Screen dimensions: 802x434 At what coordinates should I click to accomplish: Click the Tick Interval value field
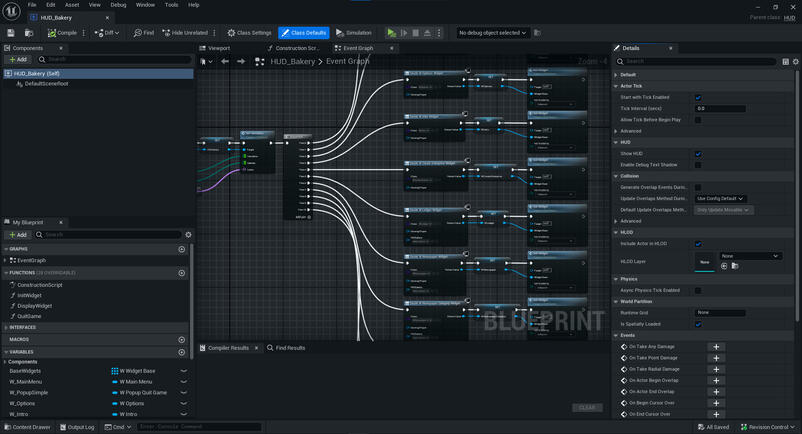(720, 108)
